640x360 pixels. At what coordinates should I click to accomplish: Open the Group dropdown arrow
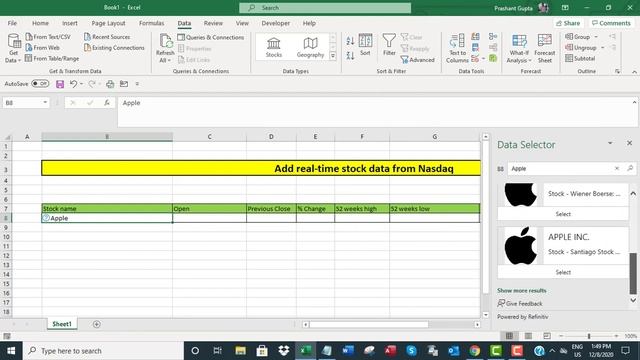596,37
